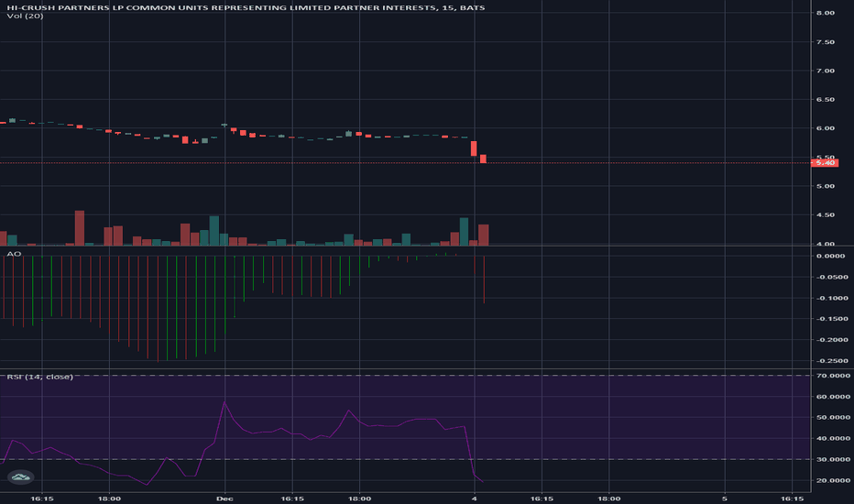The height and width of the screenshot is (504, 854).
Task: Click the 5 date label on time axis
Action: [x=725, y=499]
